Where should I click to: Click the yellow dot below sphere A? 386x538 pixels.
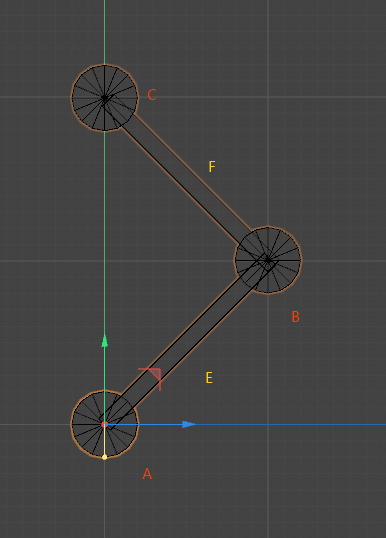105,457
